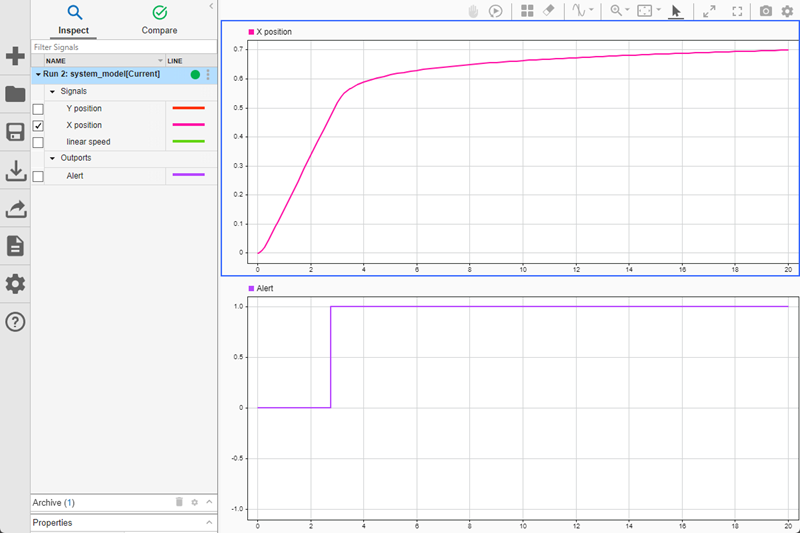Open the zoom tool dropdown arrow
The width and height of the screenshot is (800, 533).
pyautogui.click(x=627, y=11)
